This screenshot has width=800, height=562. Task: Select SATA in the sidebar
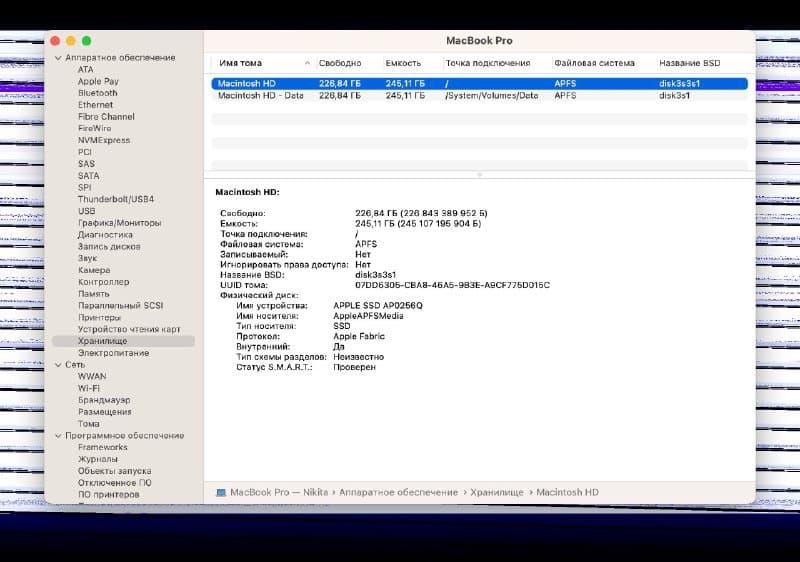tap(89, 175)
